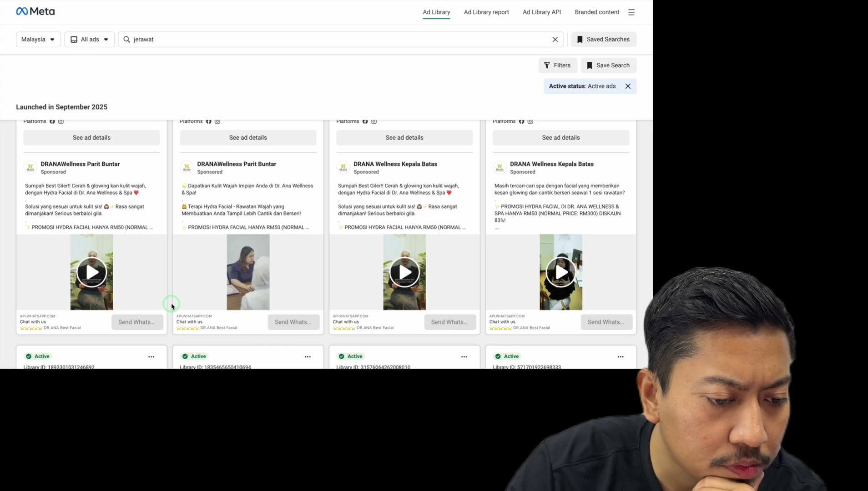Click the Launched in September 2025 heading
This screenshot has height=491, width=868.
tap(62, 107)
